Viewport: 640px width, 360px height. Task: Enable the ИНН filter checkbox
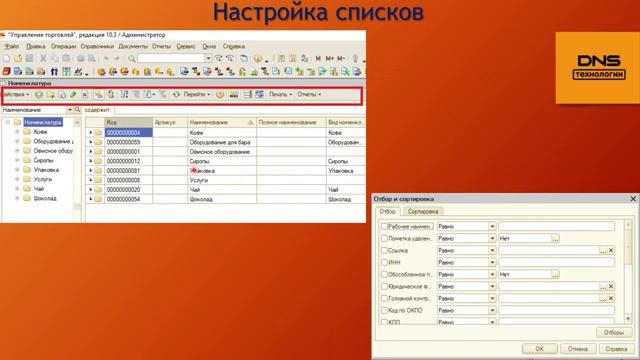click(x=384, y=262)
